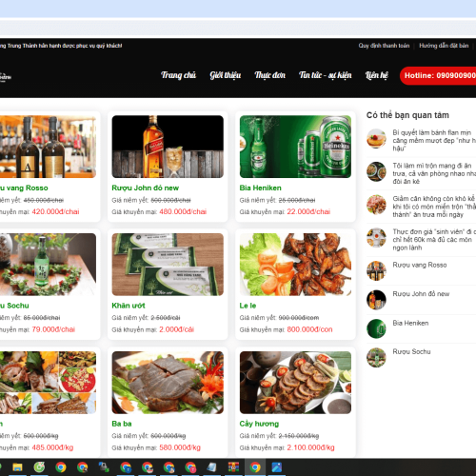Open sidebar link Rượu John đỏ new
Viewport: 476px width, 476px height.
coord(421,294)
